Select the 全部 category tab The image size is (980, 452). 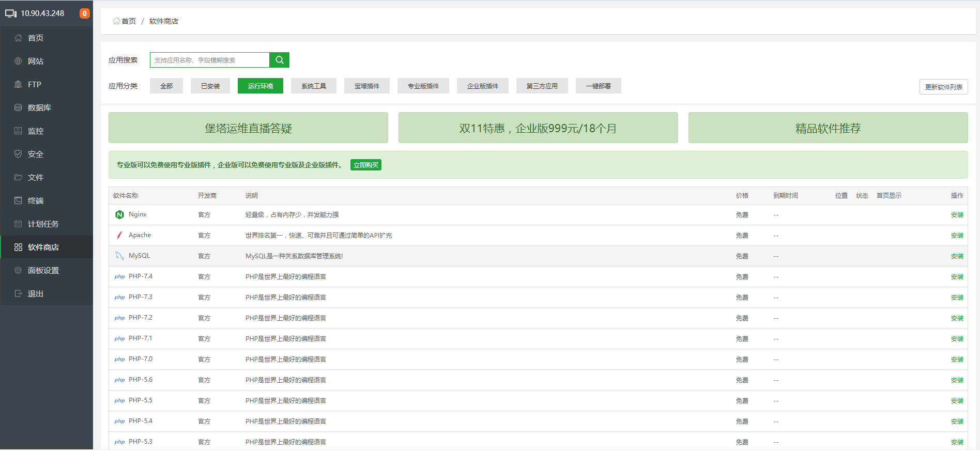pos(166,86)
